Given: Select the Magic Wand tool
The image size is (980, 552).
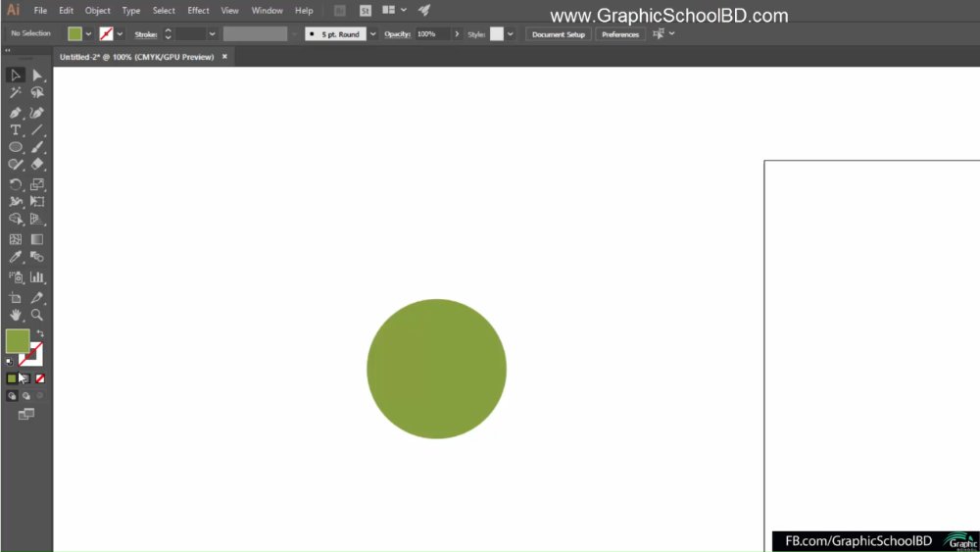Looking at the screenshot, I should [16, 92].
